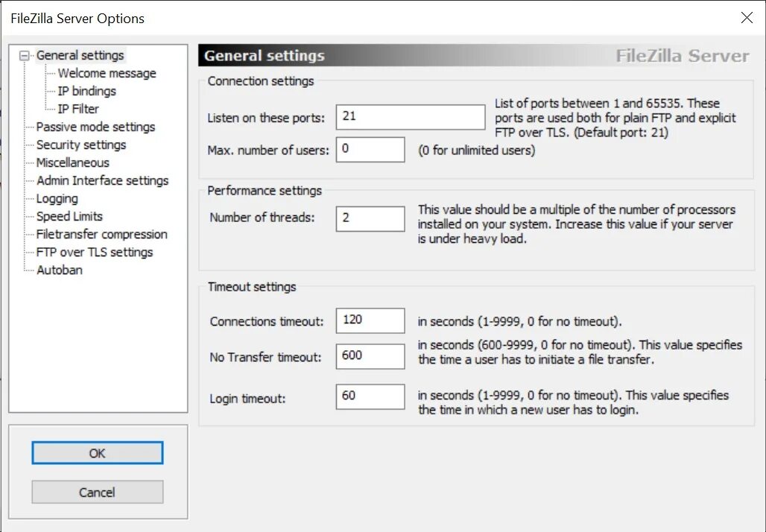Open the IP Filter settings

pos(78,109)
